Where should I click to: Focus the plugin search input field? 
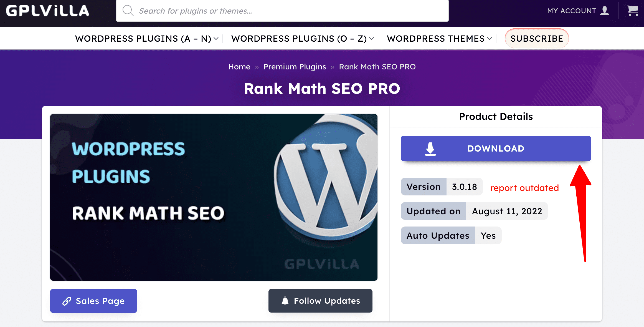[291, 11]
